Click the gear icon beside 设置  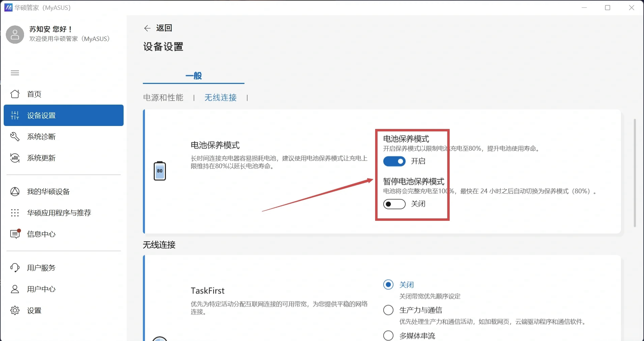(15, 310)
